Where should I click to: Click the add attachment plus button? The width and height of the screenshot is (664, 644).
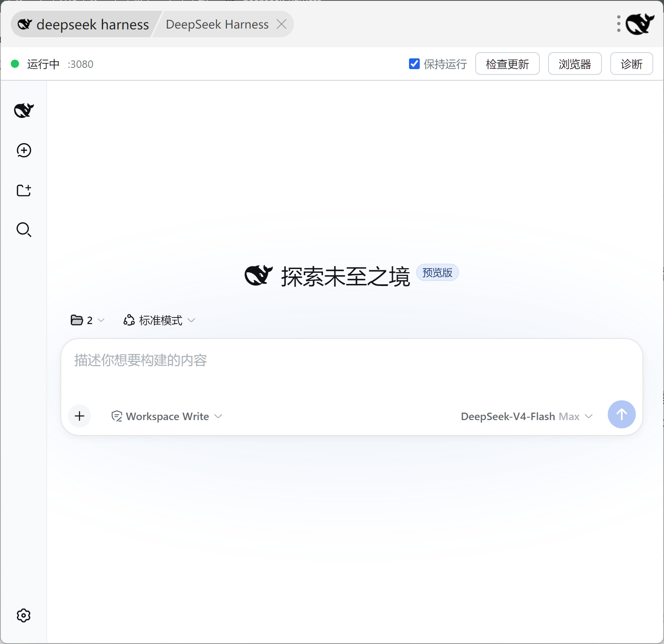pyautogui.click(x=80, y=416)
